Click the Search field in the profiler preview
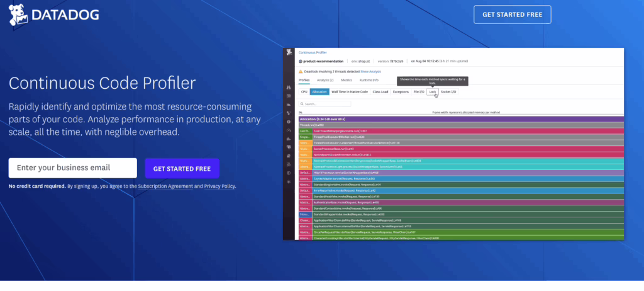644x291 pixels. pyautogui.click(x=325, y=104)
